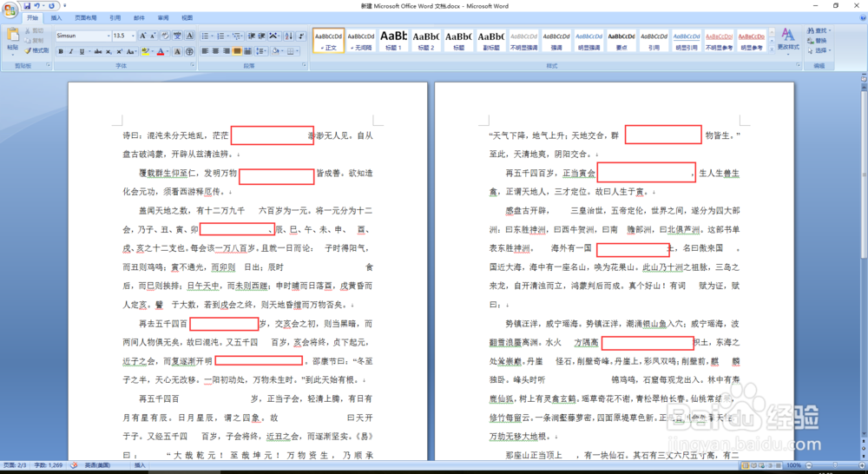This screenshot has height=474, width=868.
Task: Click Change Styles (更改样式) button
Action: tap(788, 40)
